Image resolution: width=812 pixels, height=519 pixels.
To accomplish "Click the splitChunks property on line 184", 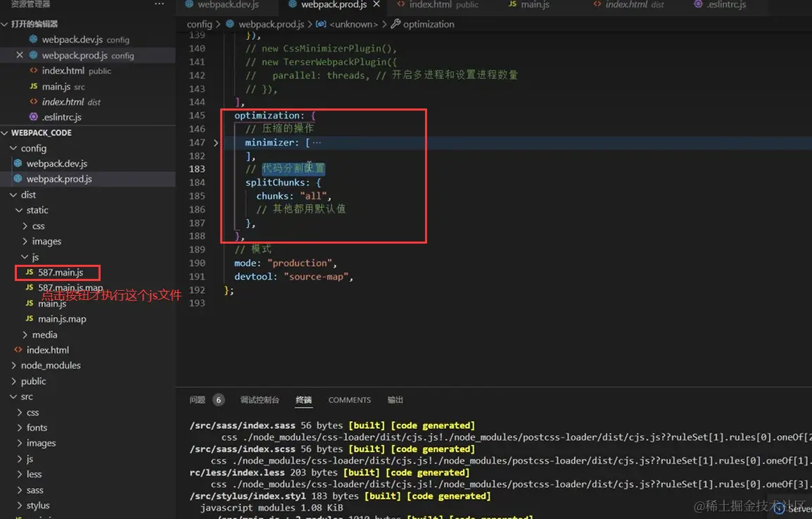I will (275, 182).
